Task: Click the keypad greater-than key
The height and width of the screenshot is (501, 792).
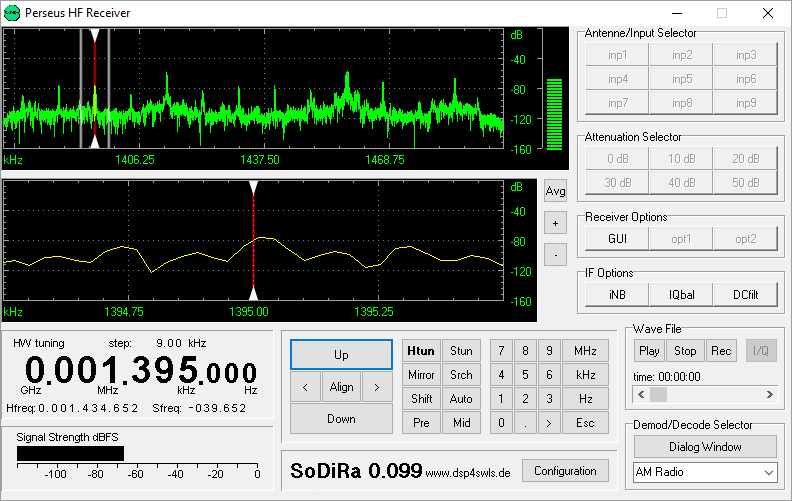Action: coord(549,423)
